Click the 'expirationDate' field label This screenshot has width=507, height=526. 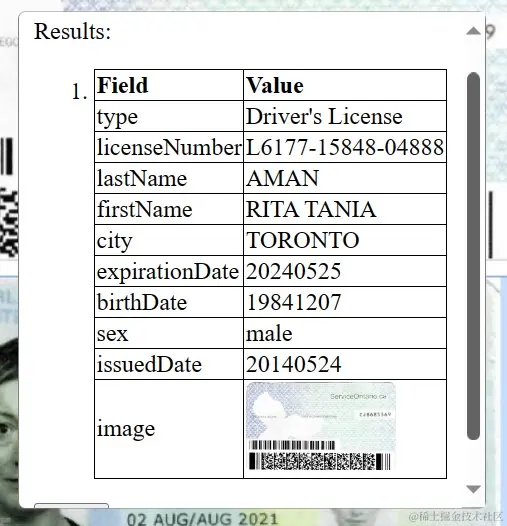[x=168, y=271]
